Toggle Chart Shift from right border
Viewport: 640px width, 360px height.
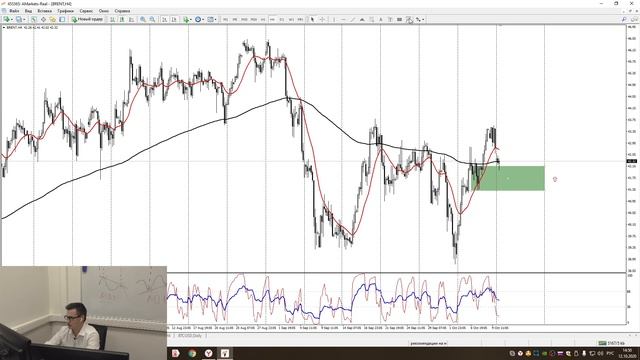coord(174,19)
